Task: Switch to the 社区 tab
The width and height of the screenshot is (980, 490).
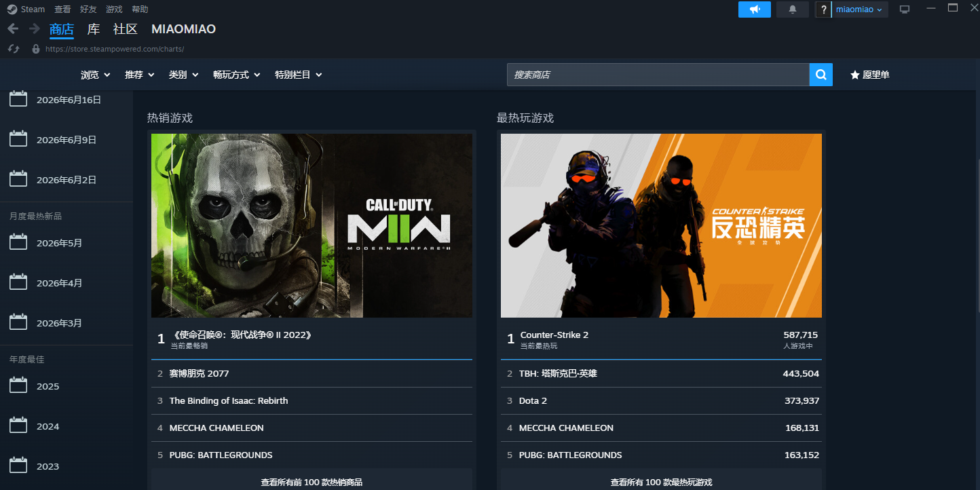Action: (x=126, y=29)
